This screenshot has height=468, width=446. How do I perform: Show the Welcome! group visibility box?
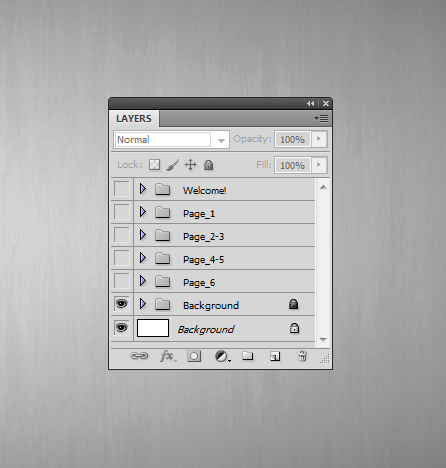coord(122,189)
